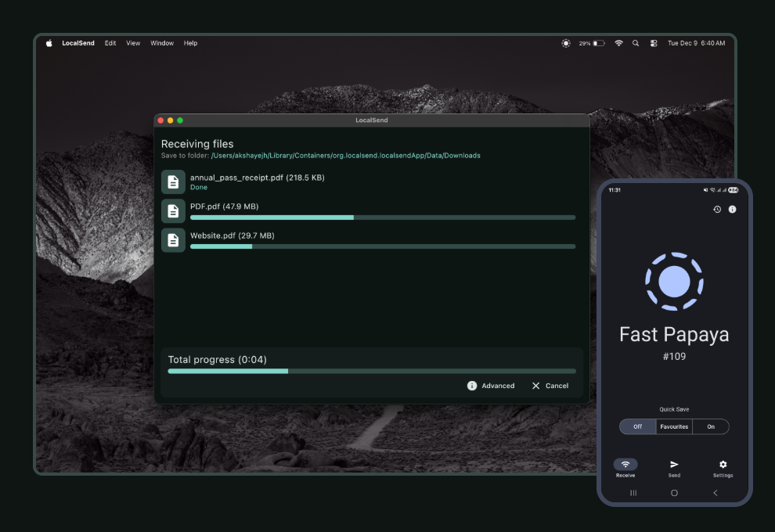The height and width of the screenshot is (532, 775).
Task: Click the Receiving files heading
Action: point(197,144)
